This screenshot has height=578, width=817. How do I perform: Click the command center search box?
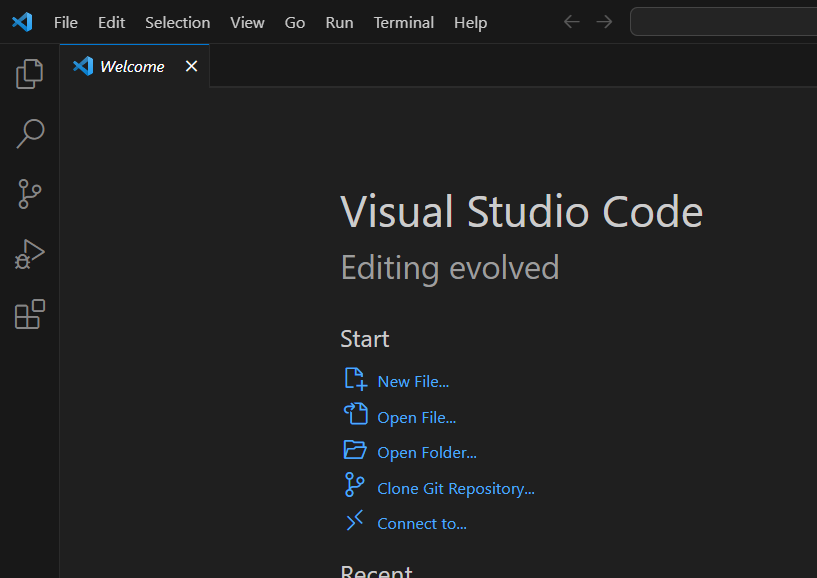click(724, 22)
